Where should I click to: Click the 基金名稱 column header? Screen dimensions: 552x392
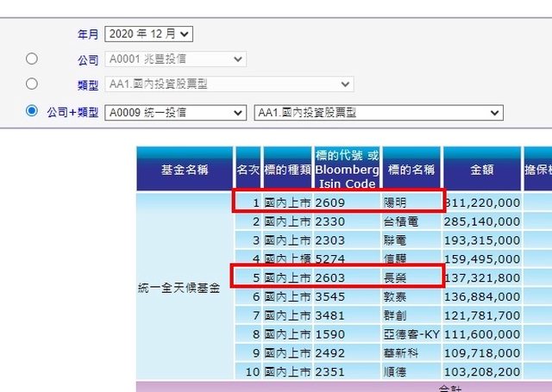click(x=185, y=170)
